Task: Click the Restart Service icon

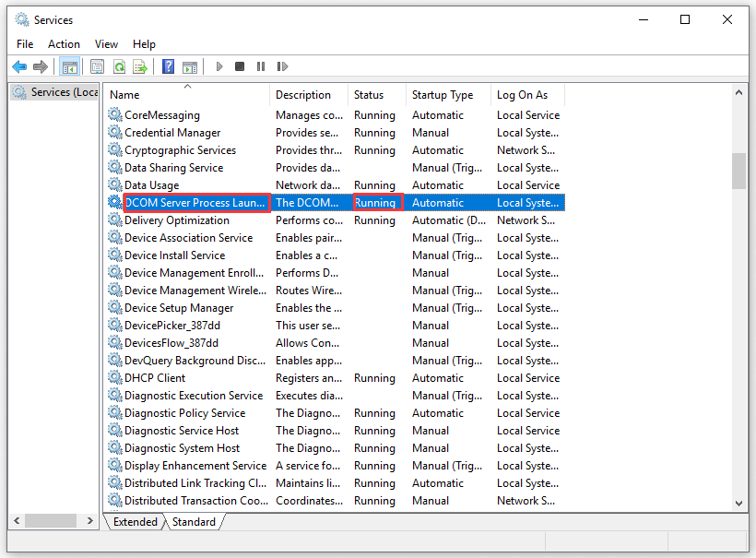Action: click(x=282, y=66)
